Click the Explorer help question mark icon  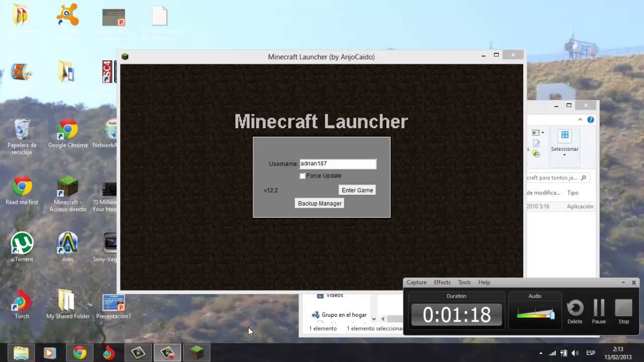point(591,120)
